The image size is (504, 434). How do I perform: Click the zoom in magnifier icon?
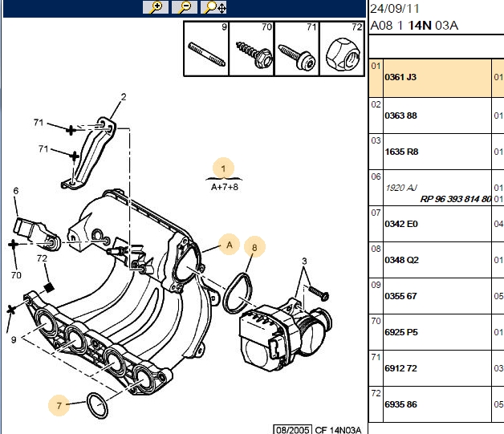pos(156,7)
